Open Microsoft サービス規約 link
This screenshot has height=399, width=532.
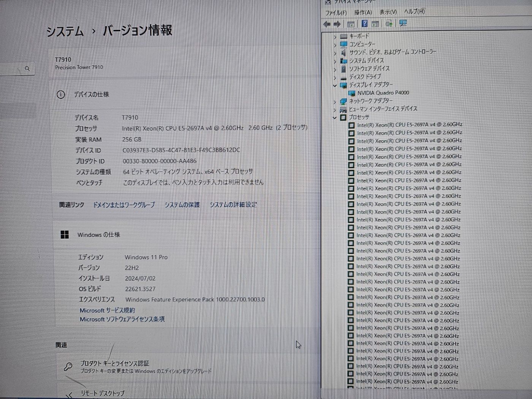(107, 310)
